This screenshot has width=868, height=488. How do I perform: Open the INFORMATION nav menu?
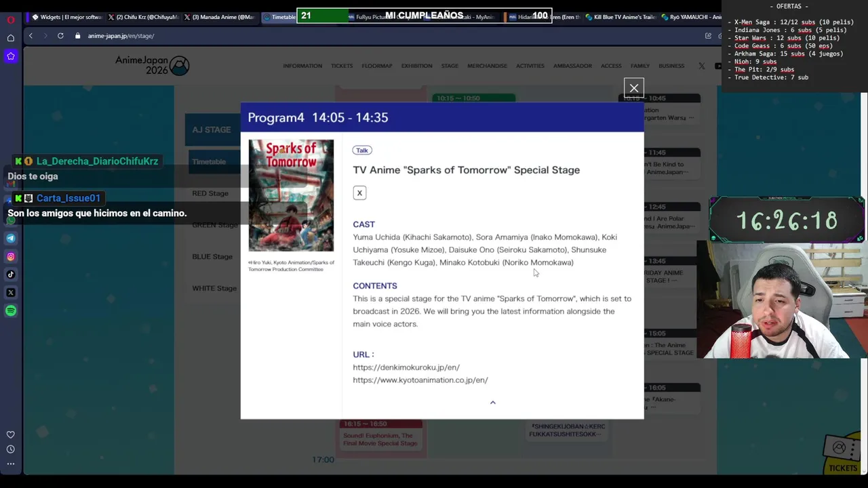pyautogui.click(x=302, y=66)
